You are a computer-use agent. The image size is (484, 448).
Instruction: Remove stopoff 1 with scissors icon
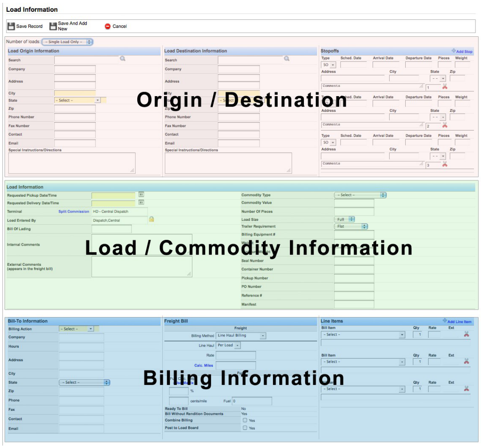click(x=444, y=86)
